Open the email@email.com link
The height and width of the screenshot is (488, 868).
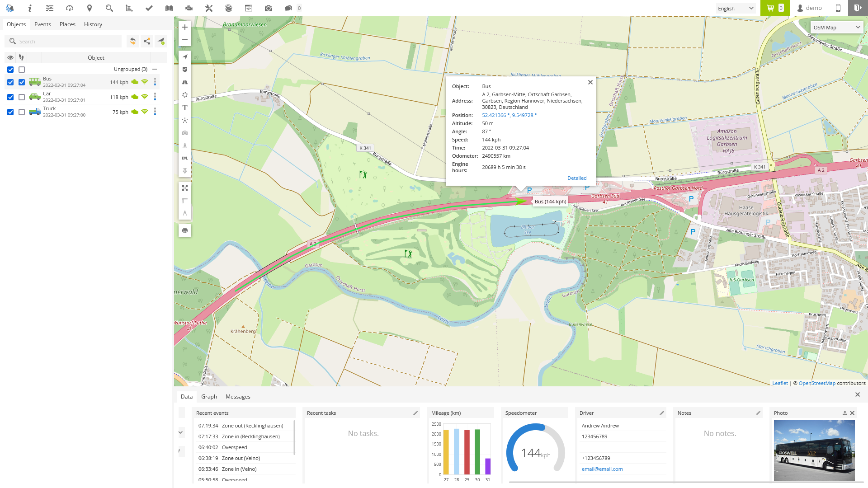[602, 469]
